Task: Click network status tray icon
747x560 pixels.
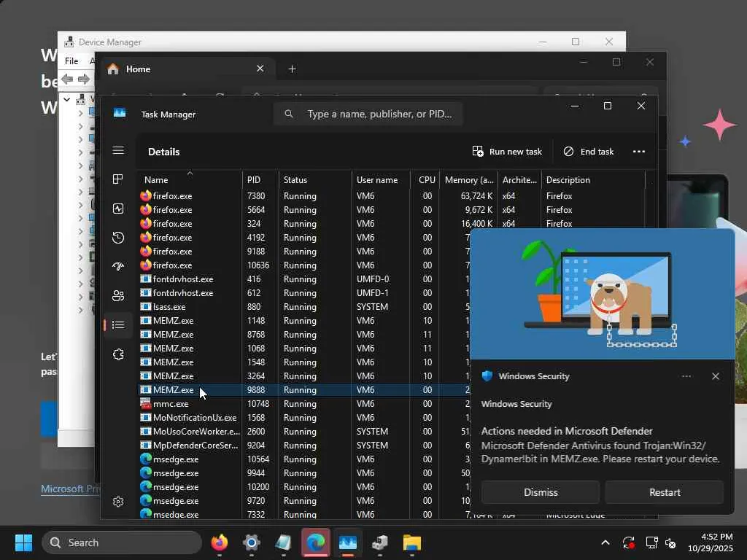Action: 651,542
